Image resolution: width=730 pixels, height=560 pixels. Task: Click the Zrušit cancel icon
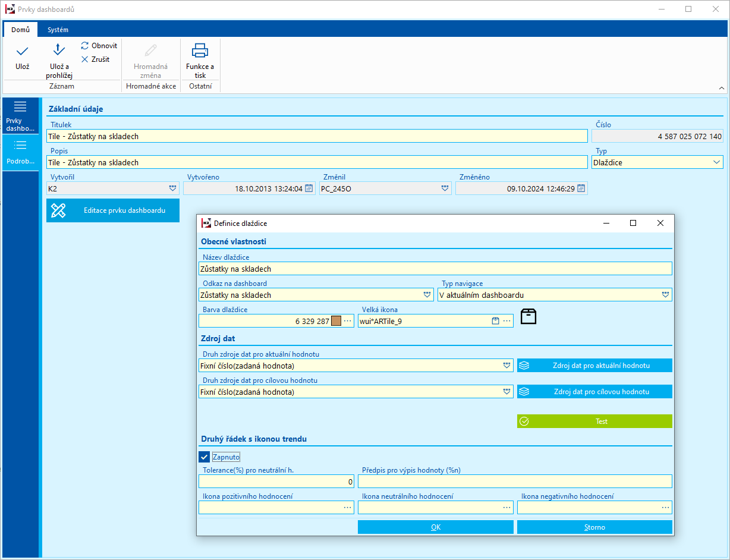pyautogui.click(x=85, y=59)
